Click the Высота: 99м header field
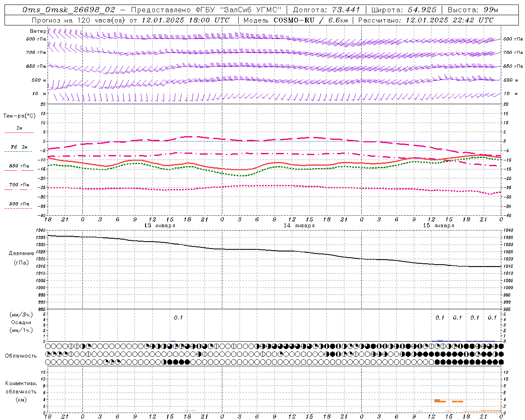Viewport: 525px width, 420px height. tap(473, 9)
